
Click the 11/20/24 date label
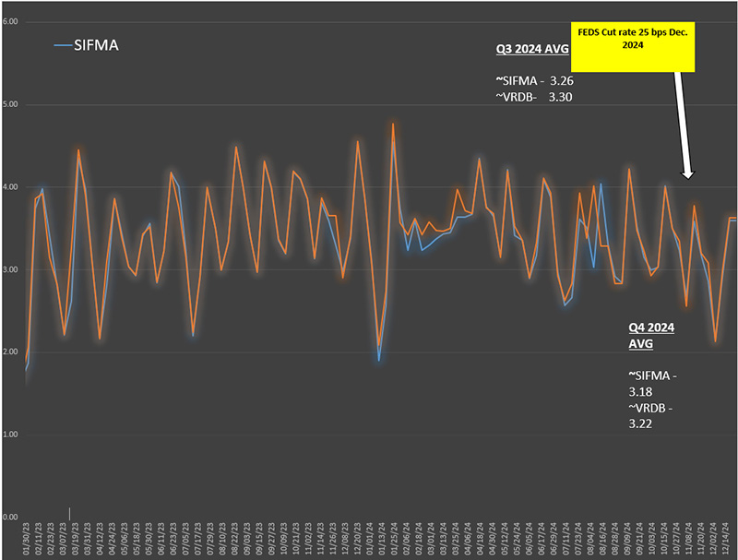(x=701, y=539)
